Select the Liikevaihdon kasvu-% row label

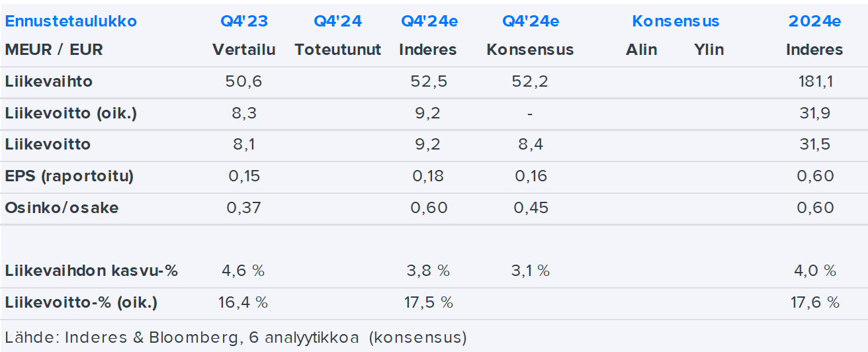point(91,271)
